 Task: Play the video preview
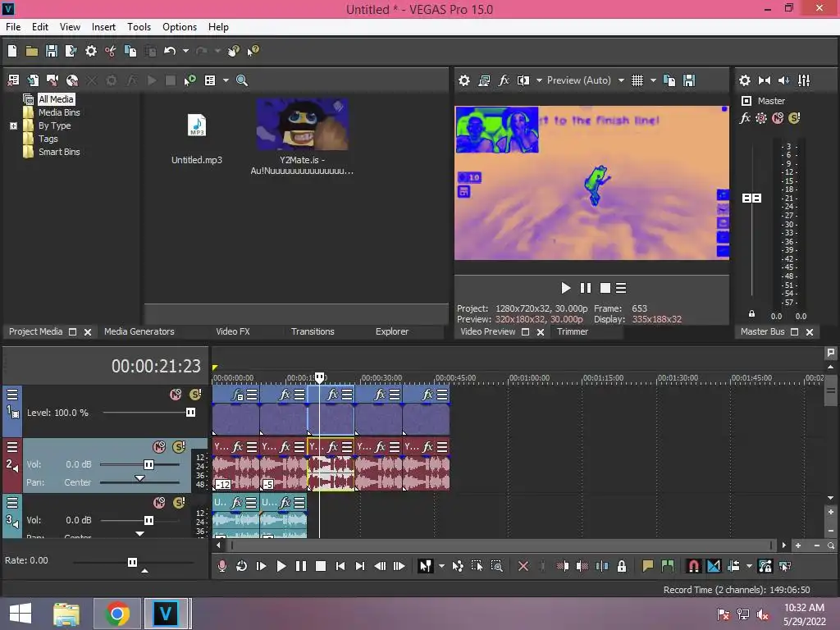point(565,288)
